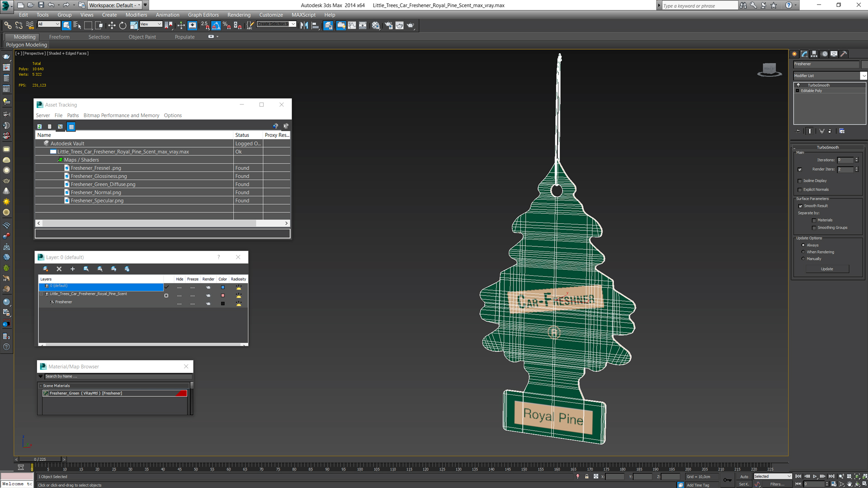
Task: Choose the Select and Rotate tool
Action: (123, 25)
